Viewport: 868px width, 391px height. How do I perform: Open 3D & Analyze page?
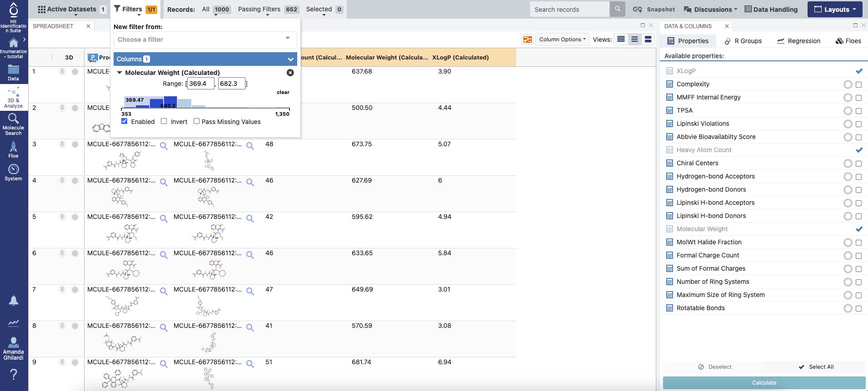(x=14, y=98)
